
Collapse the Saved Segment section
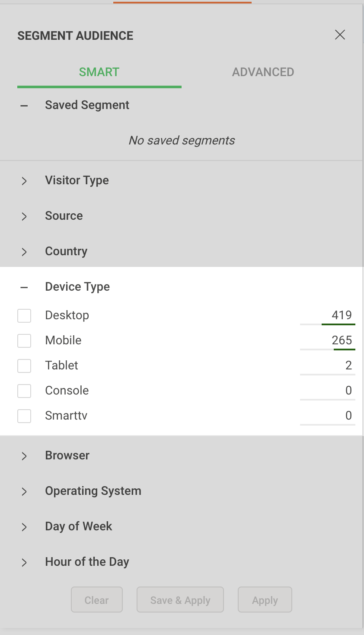[x=24, y=106]
